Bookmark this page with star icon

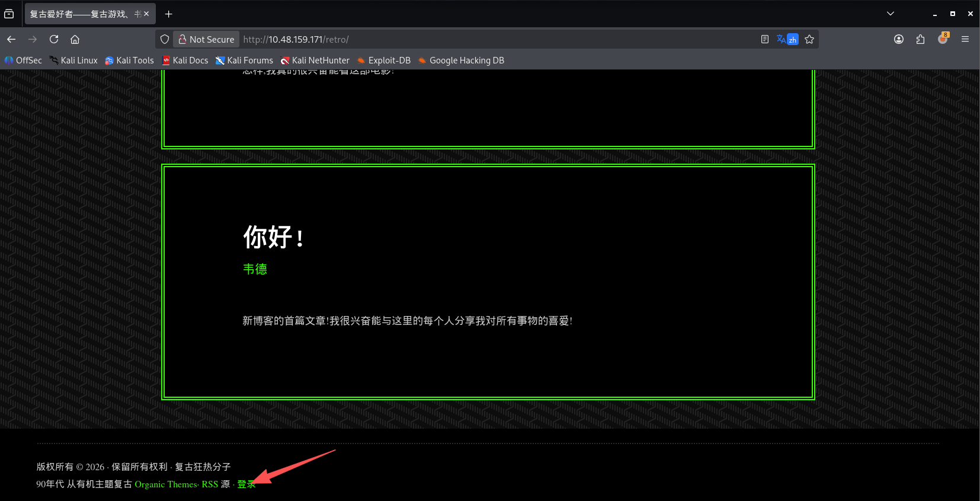coord(809,39)
